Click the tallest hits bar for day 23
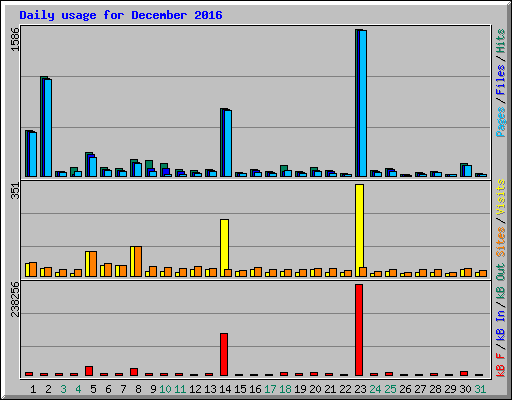Image resolution: width=512 pixels, height=400 pixels. pos(357,103)
